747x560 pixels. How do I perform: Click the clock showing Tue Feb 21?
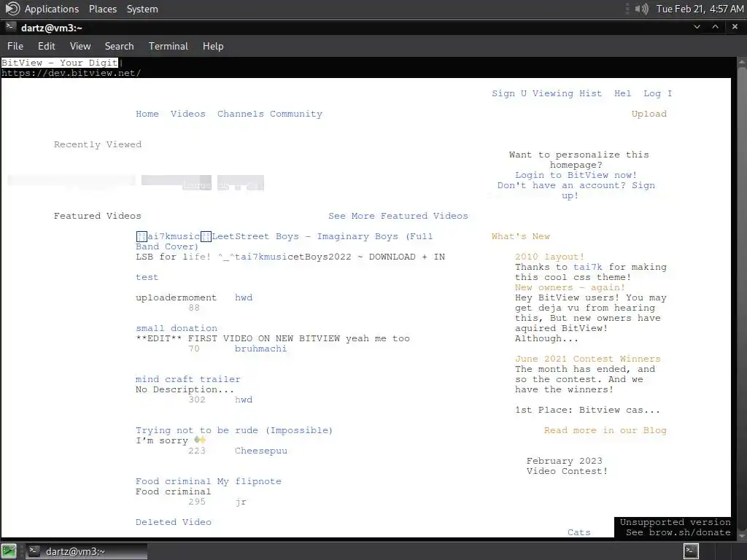[x=700, y=9]
